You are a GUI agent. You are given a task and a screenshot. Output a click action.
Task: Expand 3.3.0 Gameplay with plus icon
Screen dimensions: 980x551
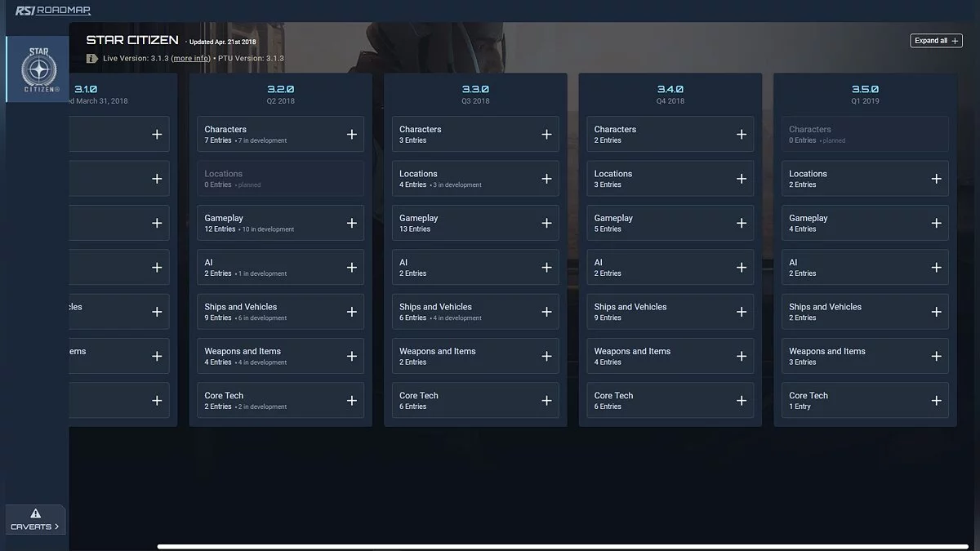point(547,223)
